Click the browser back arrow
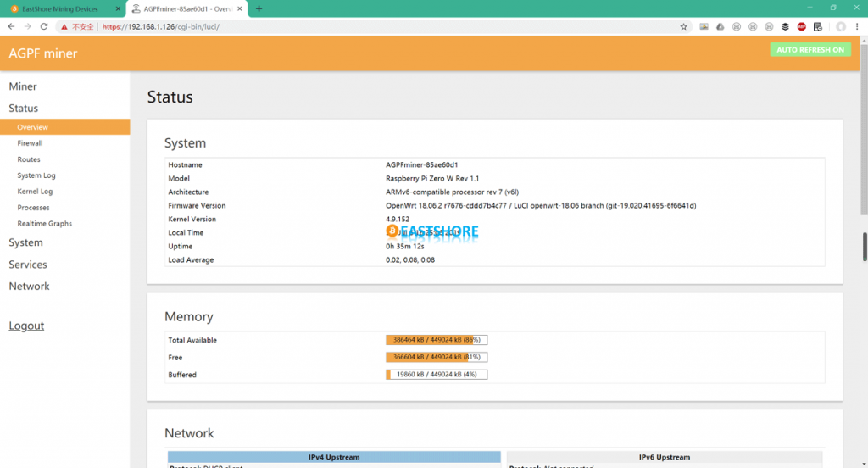868x468 pixels. click(11, 26)
